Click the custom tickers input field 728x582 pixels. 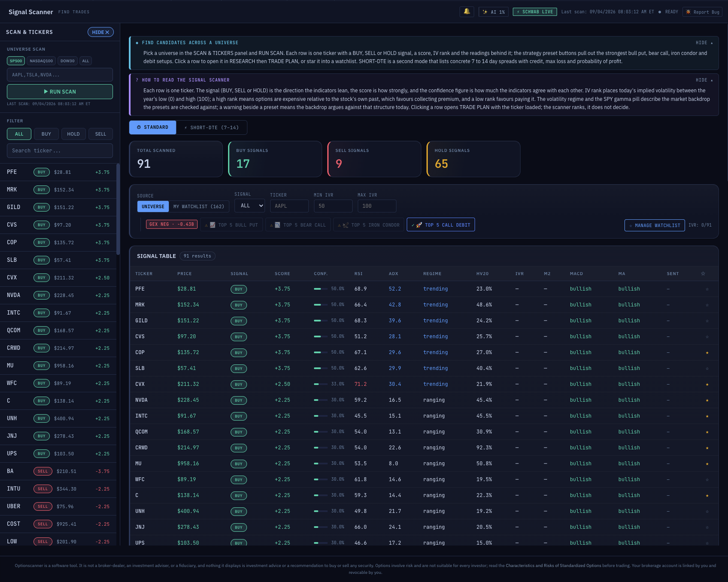(60, 75)
